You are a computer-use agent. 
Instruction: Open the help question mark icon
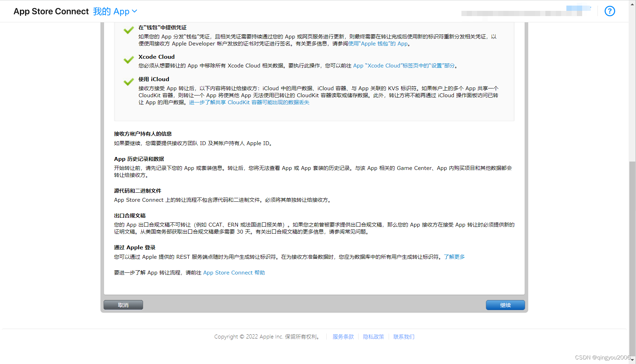pyautogui.click(x=609, y=11)
